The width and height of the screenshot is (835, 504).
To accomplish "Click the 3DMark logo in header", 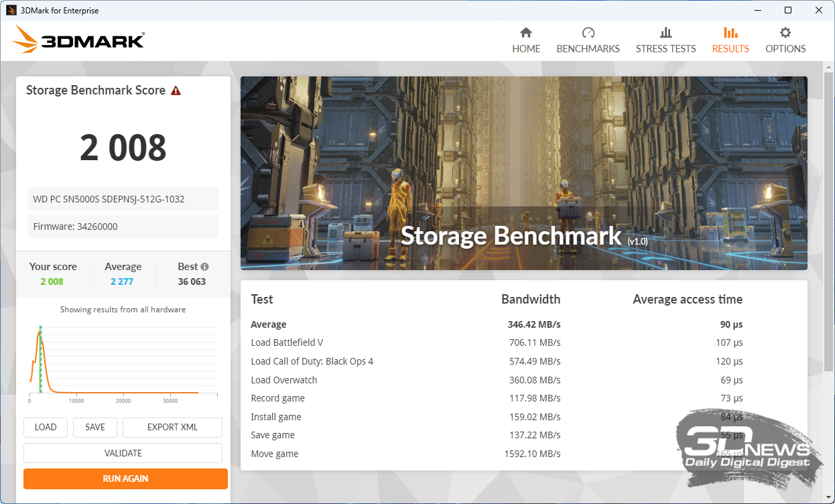I will [x=78, y=40].
